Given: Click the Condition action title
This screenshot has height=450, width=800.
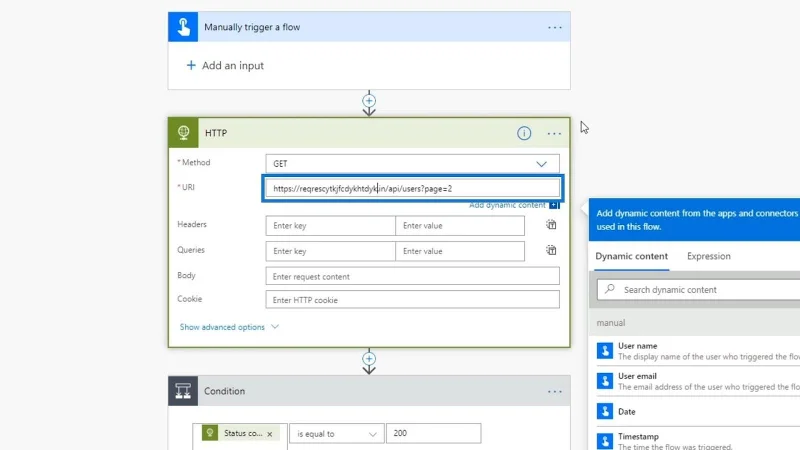Looking at the screenshot, I should pyautogui.click(x=224, y=391).
